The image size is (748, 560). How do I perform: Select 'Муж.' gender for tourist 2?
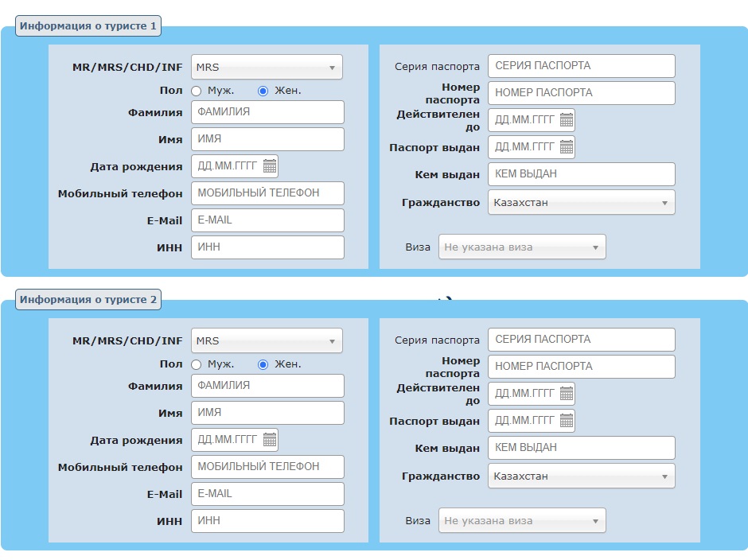(197, 364)
